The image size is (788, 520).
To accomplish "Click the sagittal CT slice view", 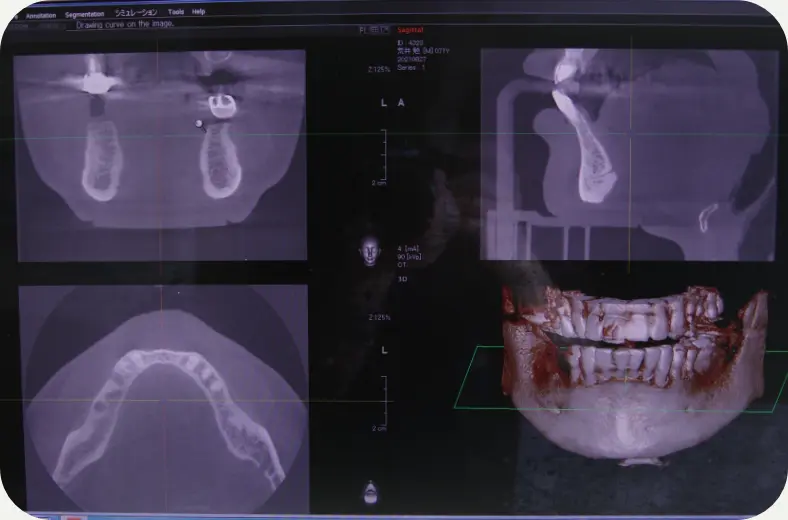I will pyautogui.click(x=628, y=154).
